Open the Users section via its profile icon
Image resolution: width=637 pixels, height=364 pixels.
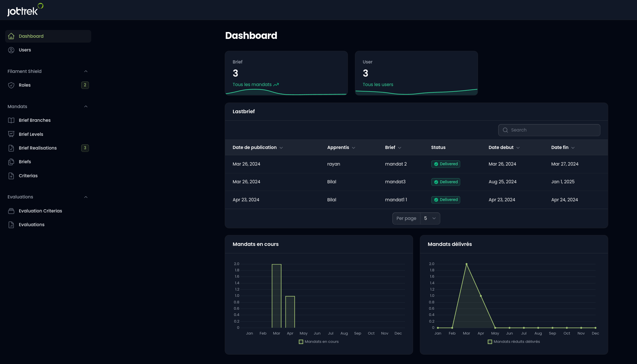coord(11,50)
